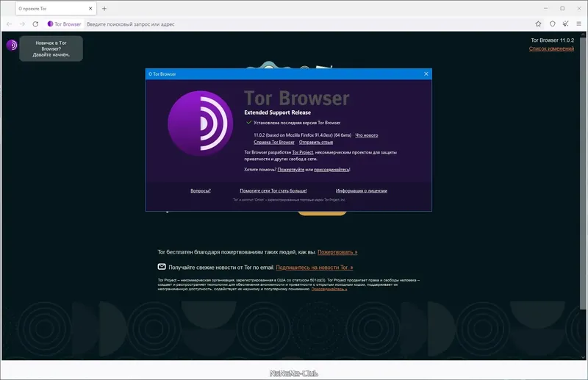Click scrollbar down arrow
This screenshot has width=588, height=380.
[583, 357]
